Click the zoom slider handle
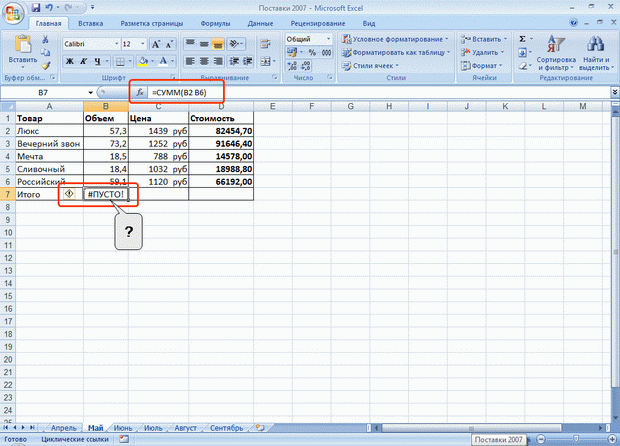 [576, 439]
